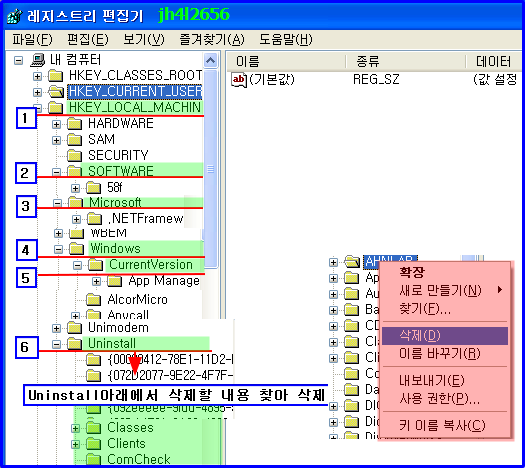Screen dimensions: 525x468
Task: Click the AlcorMicro folder icon
Action: pyautogui.click(x=94, y=300)
